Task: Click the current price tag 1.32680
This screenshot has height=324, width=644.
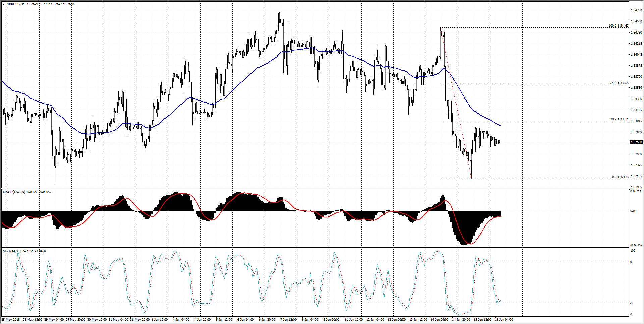Action: pyautogui.click(x=636, y=142)
